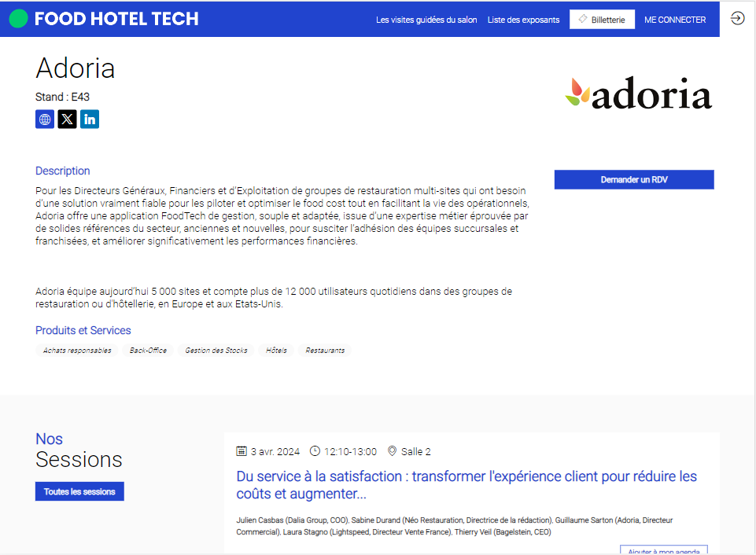Image resolution: width=756 pixels, height=555 pixels.
Task: Open Adoria's LinkedIn page icon
Action: [x=90, y=119]
